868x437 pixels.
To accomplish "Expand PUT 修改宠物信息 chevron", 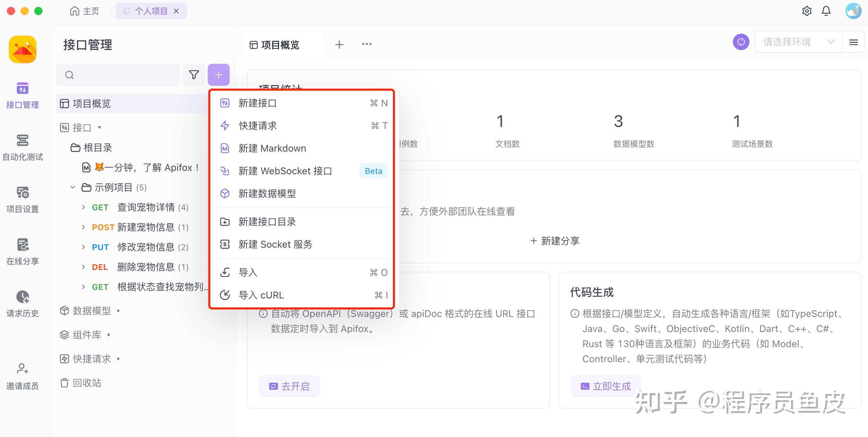I will pos(83,247).
